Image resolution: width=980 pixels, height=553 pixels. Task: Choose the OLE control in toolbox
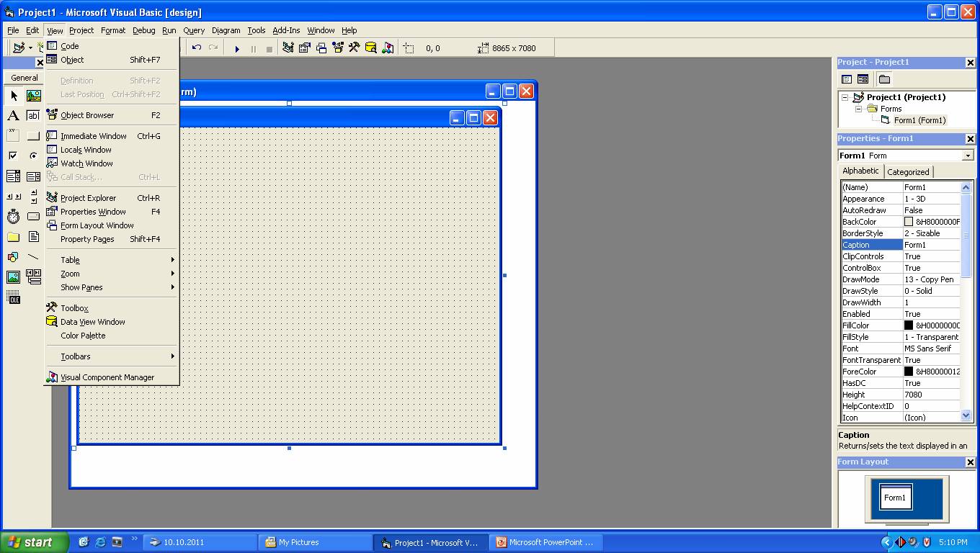13,297
